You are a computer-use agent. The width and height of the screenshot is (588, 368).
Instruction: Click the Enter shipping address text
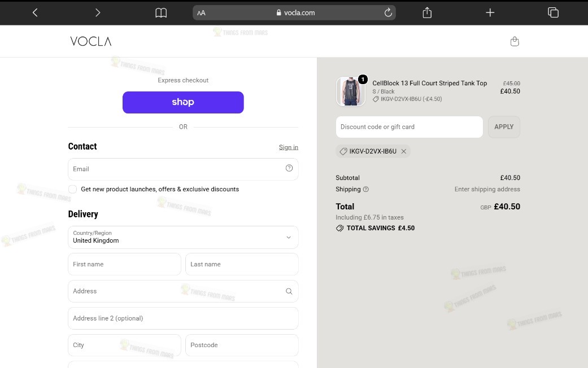pos(487,189)
